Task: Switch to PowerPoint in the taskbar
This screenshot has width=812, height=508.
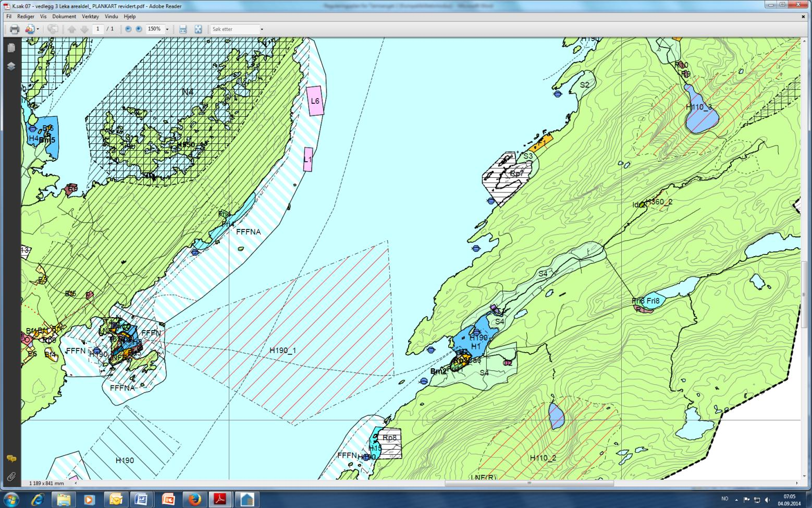Action: tap(168, 499)
